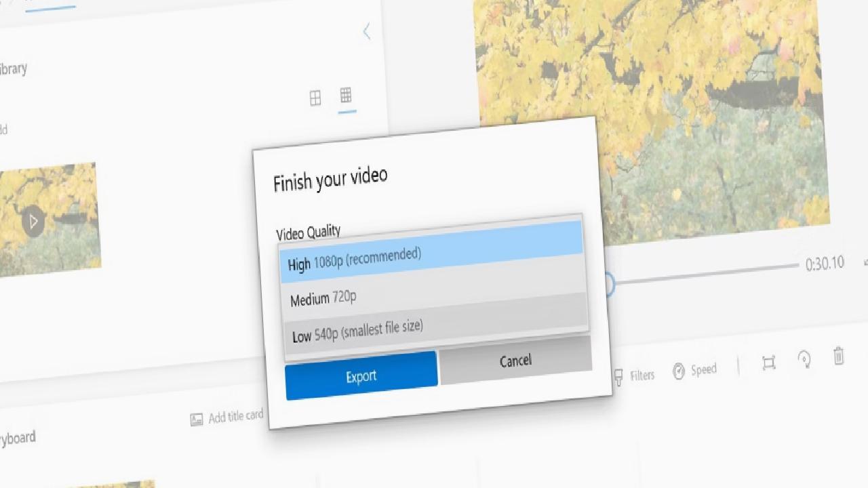Cancel the Finish your video dialog

pos(515,360)
